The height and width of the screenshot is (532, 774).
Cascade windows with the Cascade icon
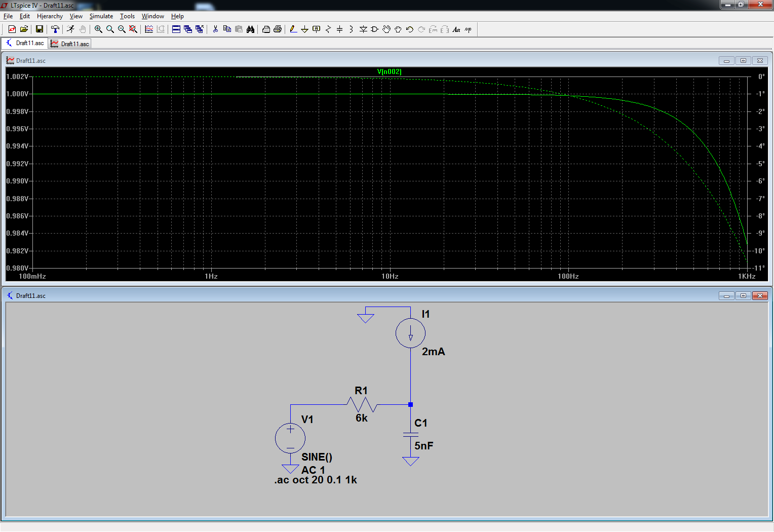188,29
